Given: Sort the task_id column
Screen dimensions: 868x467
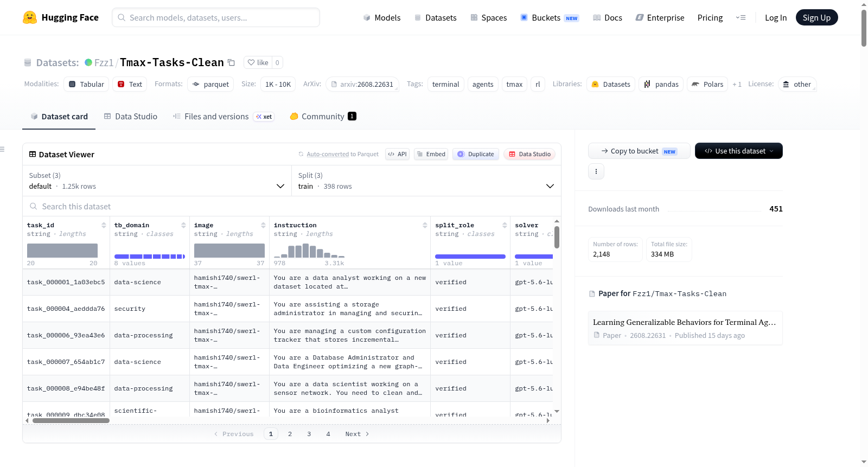Looking at the screenshot, I should pyautogui.click(x=104, y=225).
